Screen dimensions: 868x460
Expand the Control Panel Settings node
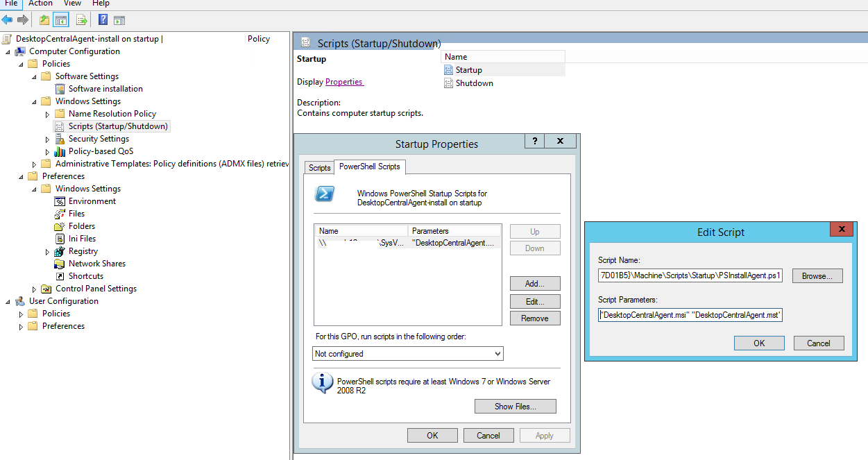(x=33, y=288)
